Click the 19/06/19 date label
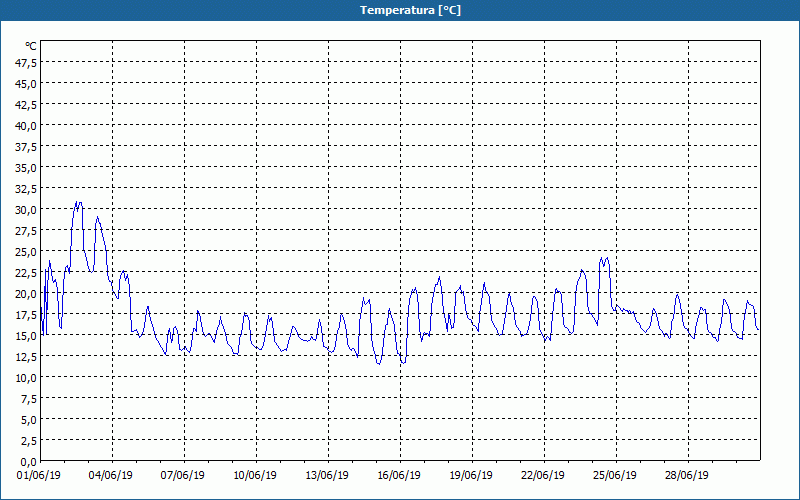Viewport: 800px width, 500px height. (471, 476)
